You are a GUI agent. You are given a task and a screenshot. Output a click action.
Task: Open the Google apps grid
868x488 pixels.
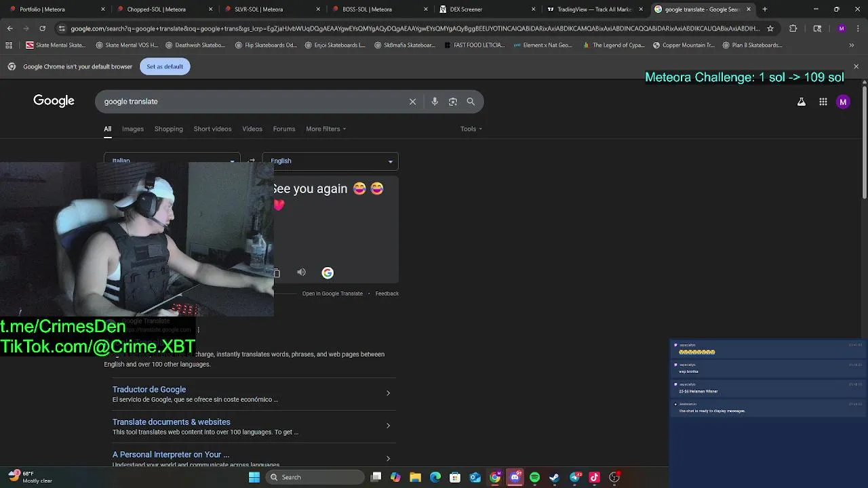click(823, 102)
